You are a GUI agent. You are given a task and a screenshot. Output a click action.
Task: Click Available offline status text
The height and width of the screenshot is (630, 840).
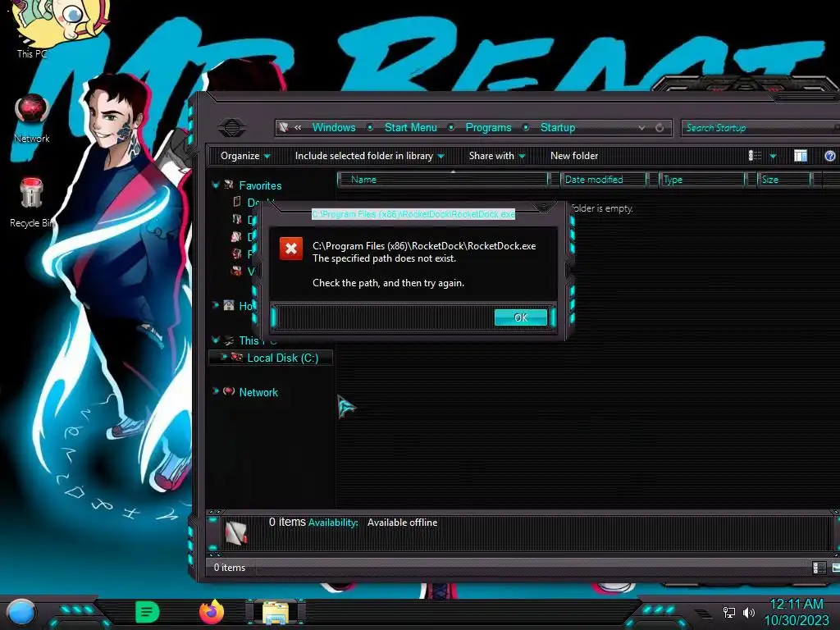coord(402,523)
